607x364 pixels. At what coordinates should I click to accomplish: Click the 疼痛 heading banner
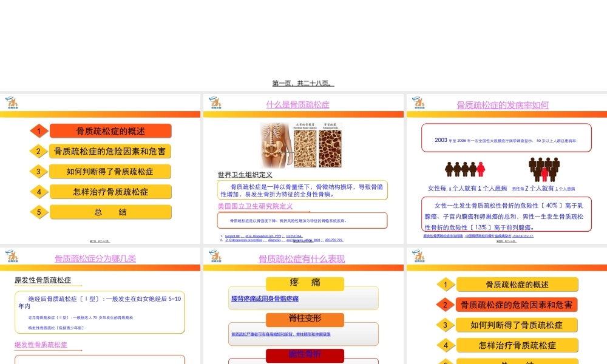pos(304,283)
